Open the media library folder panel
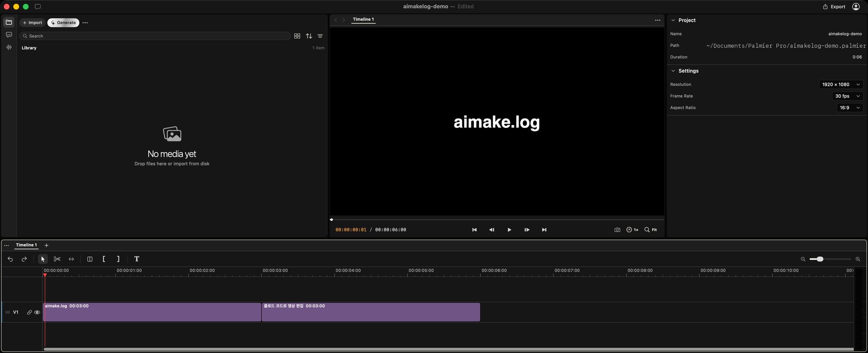This screenshot has height=353, width=868. 9,22
